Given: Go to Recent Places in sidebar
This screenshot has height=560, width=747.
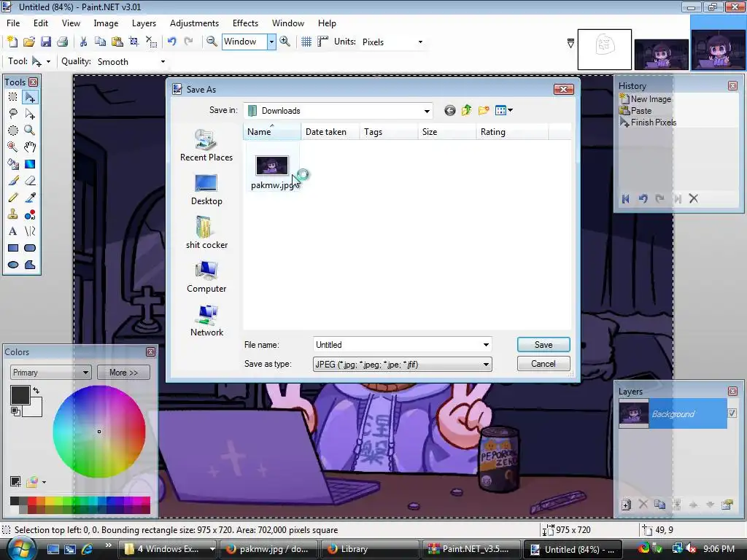Looking at the screenshot, I should 206,146.
